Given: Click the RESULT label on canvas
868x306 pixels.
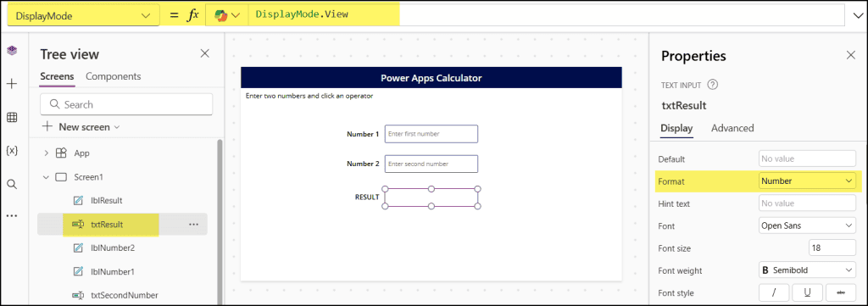Looking at the screenshot, I should click(x=367, y=197).
